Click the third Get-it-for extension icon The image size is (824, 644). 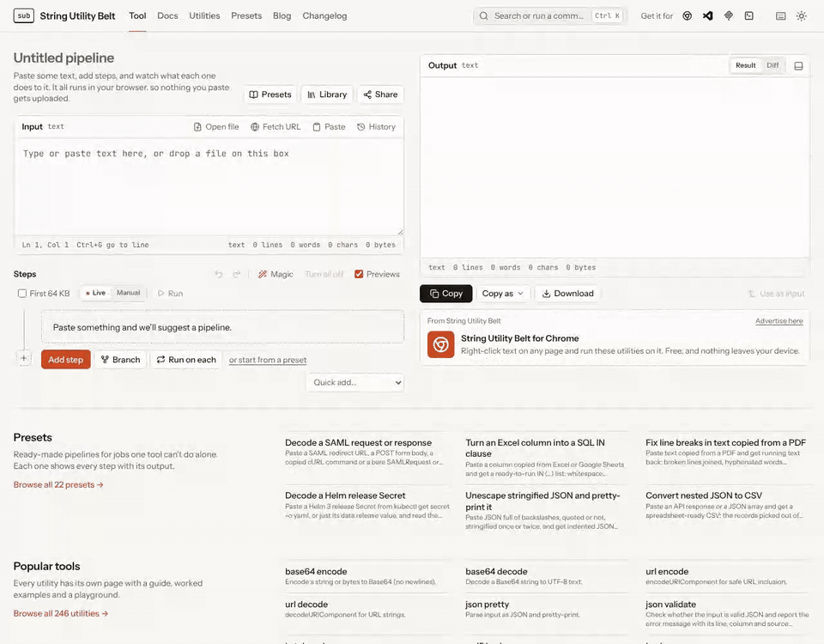[729, 15]
